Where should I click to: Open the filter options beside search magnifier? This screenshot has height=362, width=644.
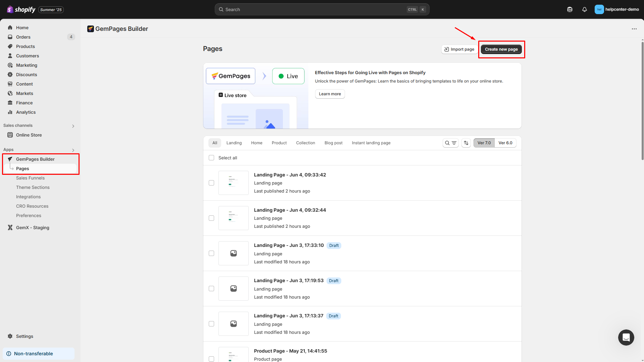(454, 143)
